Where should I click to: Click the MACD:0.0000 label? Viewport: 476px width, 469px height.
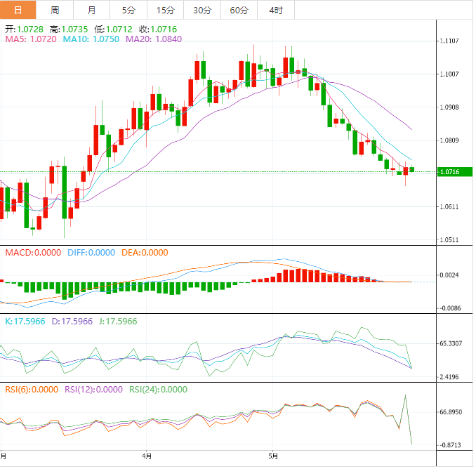pyautogui.click(x=34, y=253)
